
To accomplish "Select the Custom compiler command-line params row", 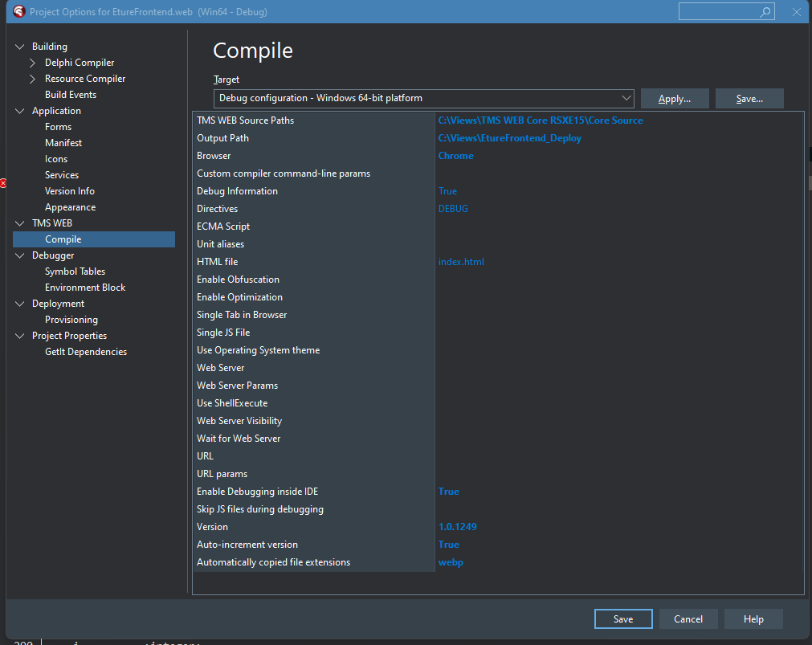I will point(498,173).
